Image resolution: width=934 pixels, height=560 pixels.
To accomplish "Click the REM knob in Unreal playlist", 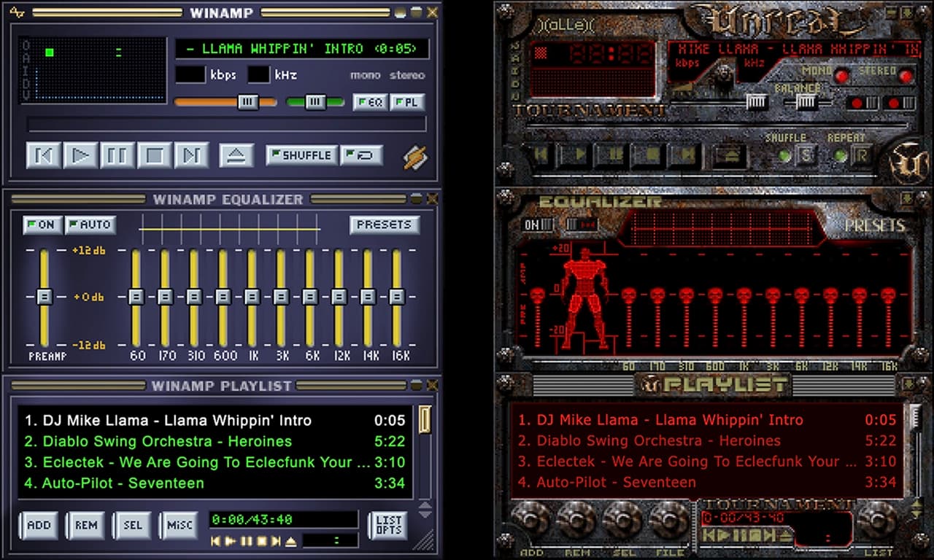I will click(576, 520).
